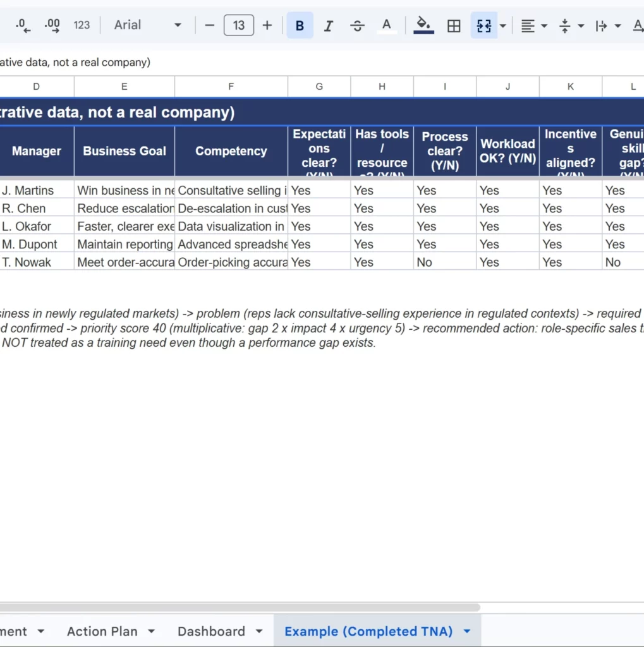
Task: Select column D header
Action: click(x=36, y=87)
